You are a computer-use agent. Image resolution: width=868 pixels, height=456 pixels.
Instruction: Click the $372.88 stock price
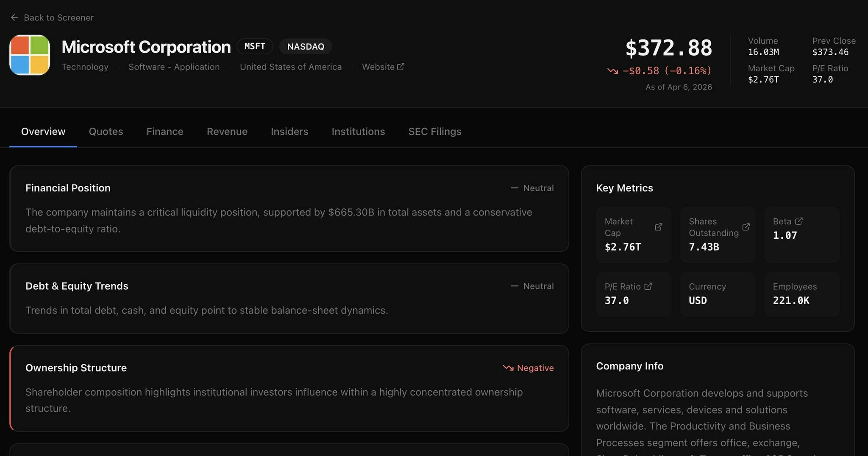[669, 48]
